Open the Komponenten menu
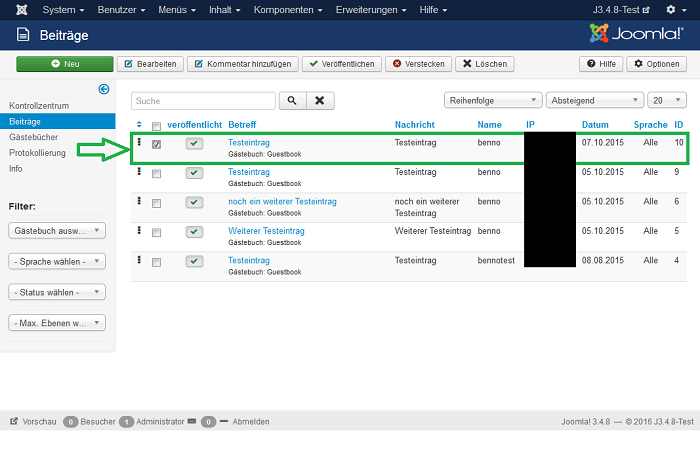The width and height of the screenshot is (700, 450). click(288, 10)
